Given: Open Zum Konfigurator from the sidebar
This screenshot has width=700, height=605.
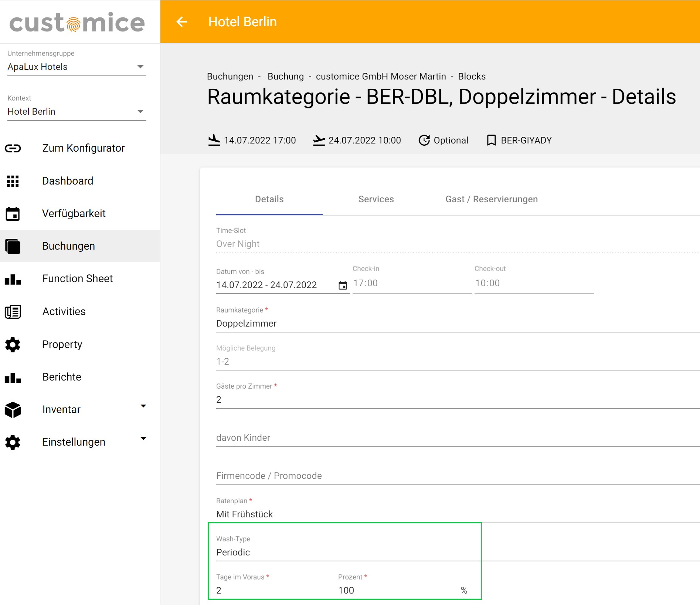Looking at the screenshot, I should click(x=80, y=148).
